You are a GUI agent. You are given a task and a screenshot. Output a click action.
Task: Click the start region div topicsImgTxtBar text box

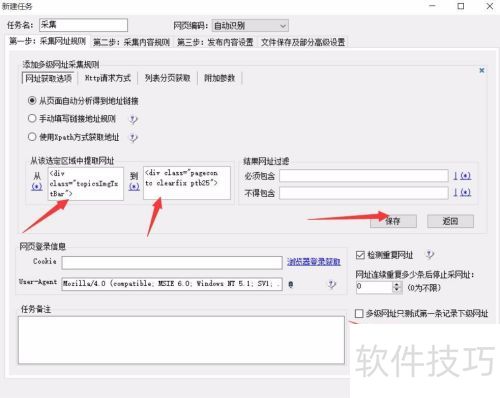pos(86,184)
